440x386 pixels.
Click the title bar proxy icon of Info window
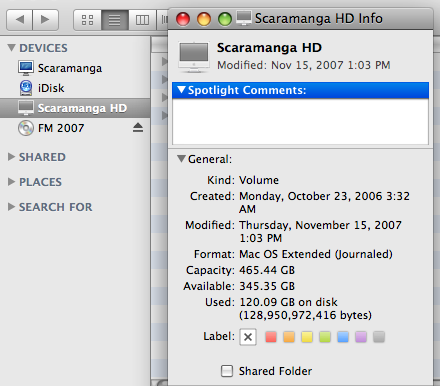tap(244, 18)
